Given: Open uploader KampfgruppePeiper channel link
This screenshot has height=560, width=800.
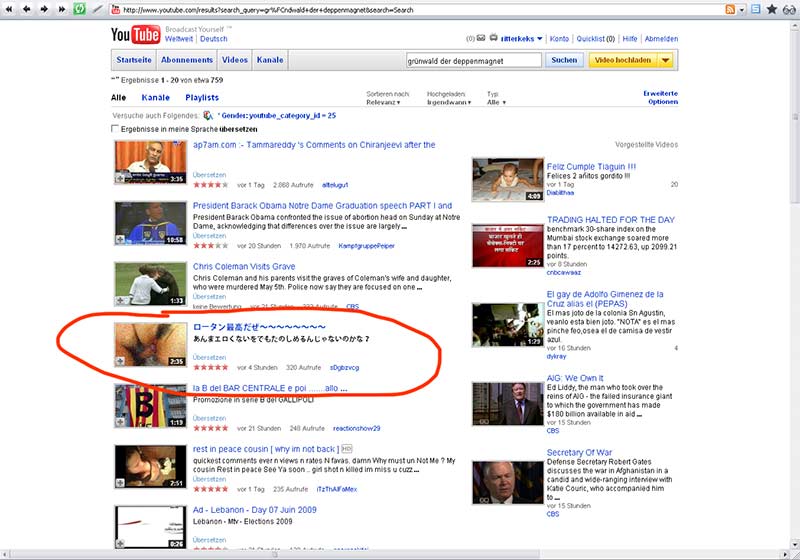Looking at the screenshot, I should [x=366, y=246].
